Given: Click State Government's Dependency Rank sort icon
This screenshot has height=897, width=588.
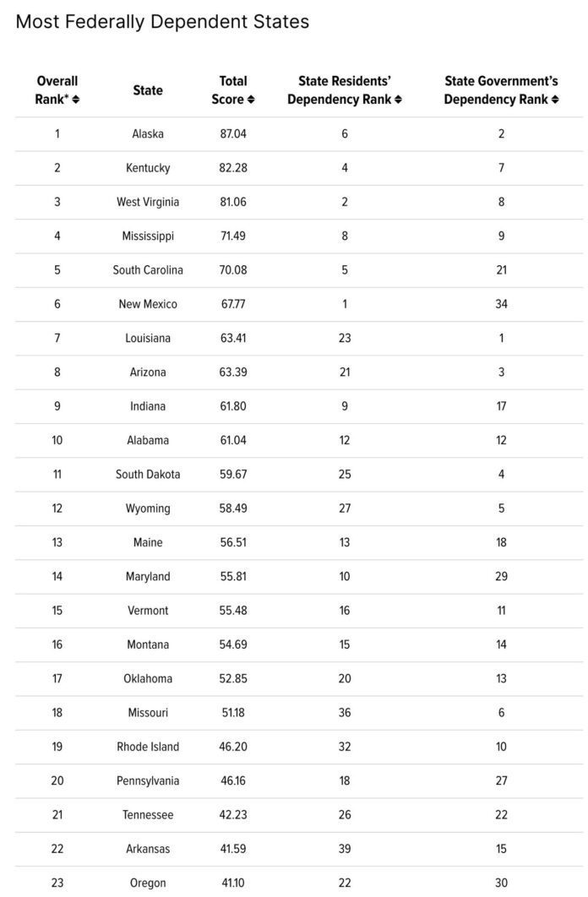Looking at the screenshot, I should pyautogui.click(x=555, y=100).
